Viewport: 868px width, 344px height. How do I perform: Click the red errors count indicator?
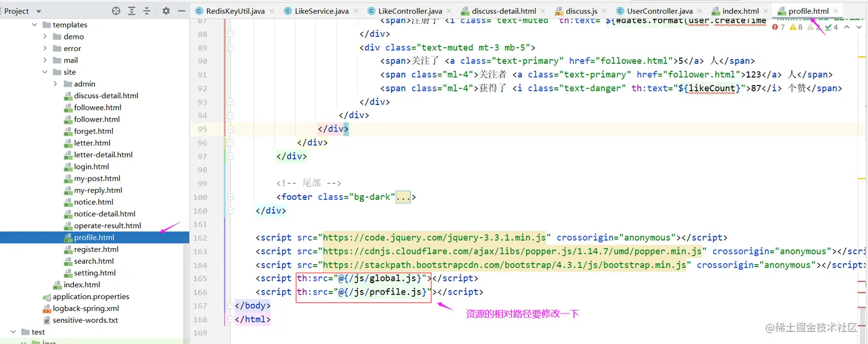[779, 27]
